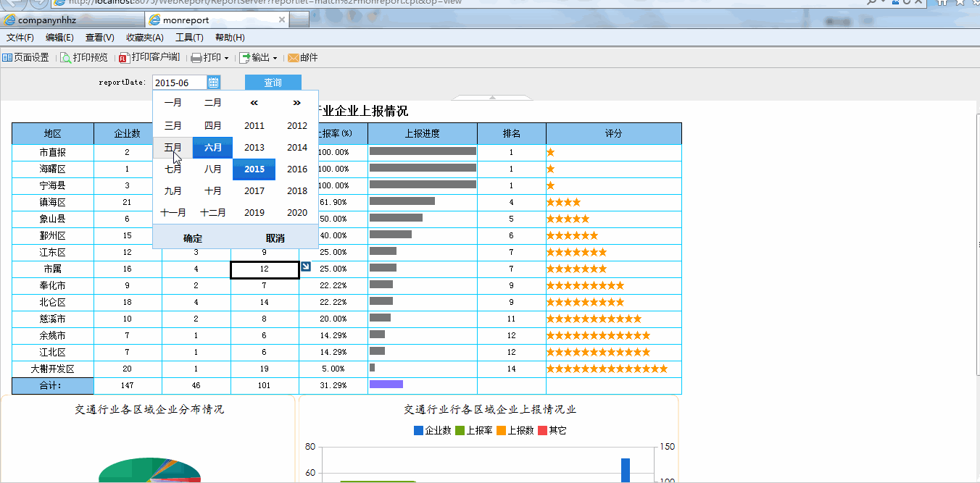Click the 地区 column header

click(53, 133)
